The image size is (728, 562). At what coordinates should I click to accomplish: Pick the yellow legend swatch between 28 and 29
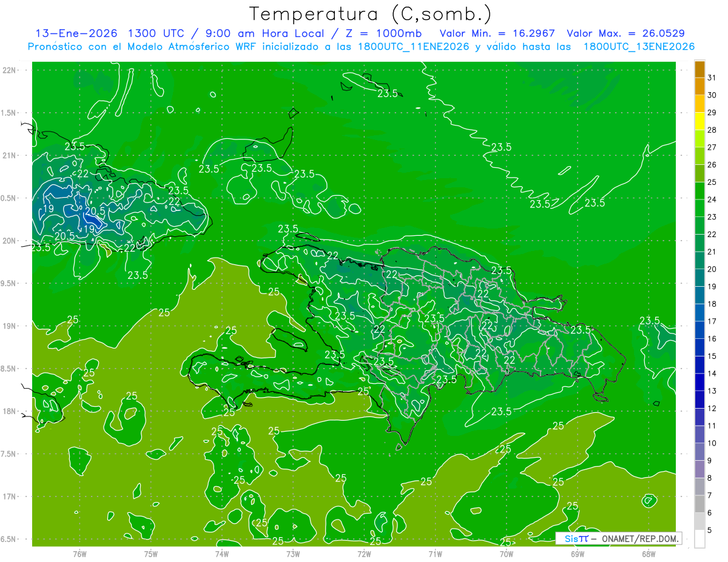pyautogui.click(x=699, y=121)
